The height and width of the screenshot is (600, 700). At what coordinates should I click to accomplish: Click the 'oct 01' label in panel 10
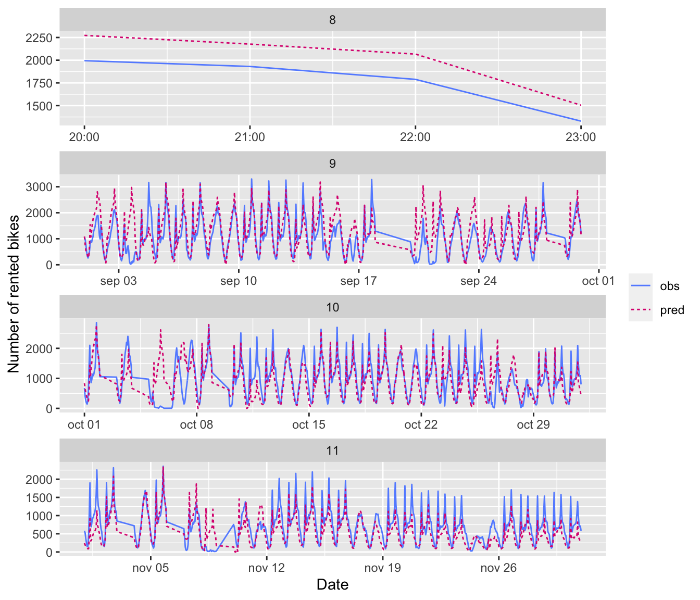84,424
